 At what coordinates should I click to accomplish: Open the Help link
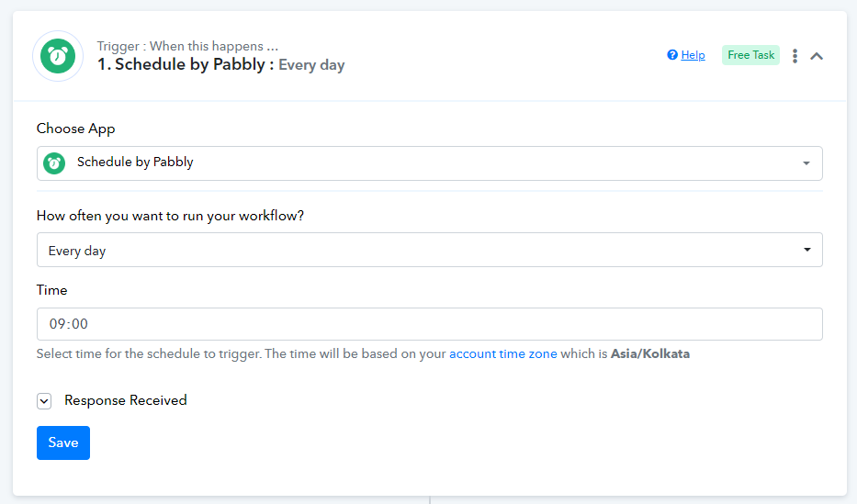(693, 55)
